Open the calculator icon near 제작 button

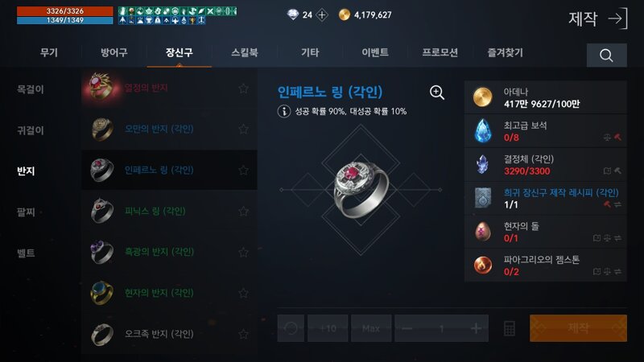pyautogui.click(x=510, y=328)
